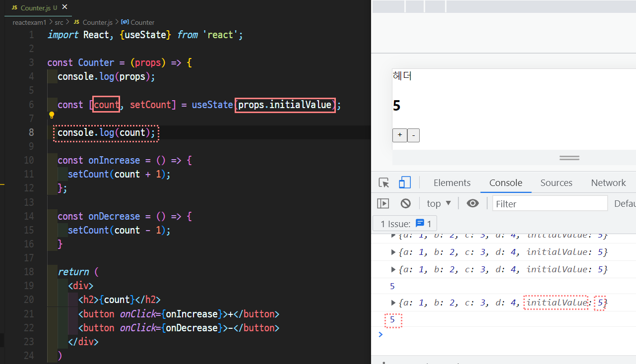Activate the inspect element picker icon
This screenshot has width=636, height=364.
pyautogui.click(x=384, y=182)
